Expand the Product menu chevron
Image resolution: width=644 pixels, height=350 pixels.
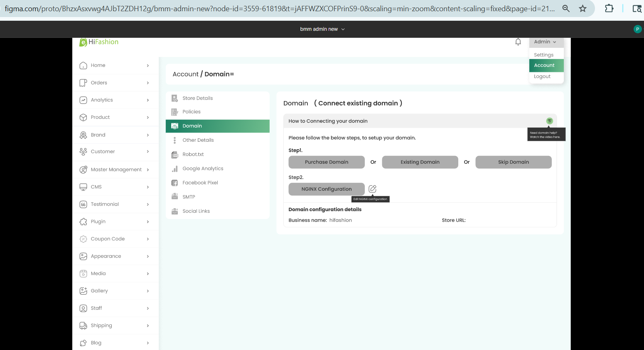point(148,118)
